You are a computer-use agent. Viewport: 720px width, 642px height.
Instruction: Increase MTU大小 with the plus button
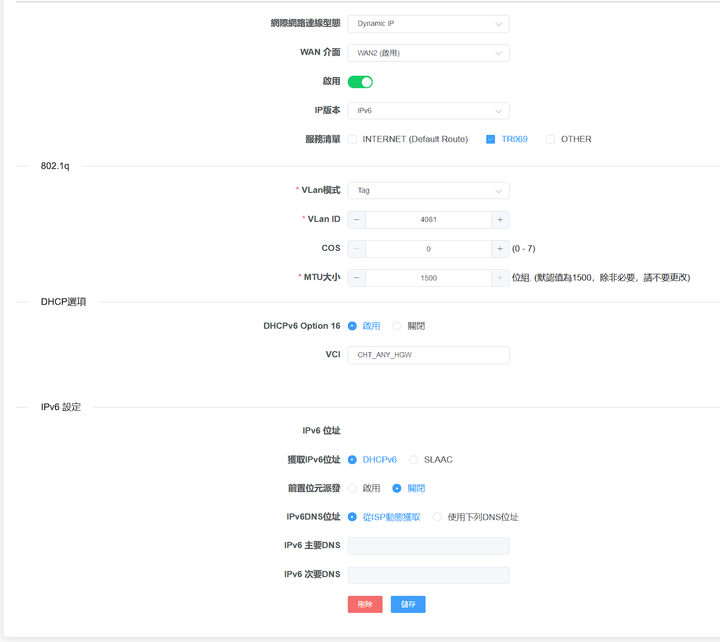[500, 278]
